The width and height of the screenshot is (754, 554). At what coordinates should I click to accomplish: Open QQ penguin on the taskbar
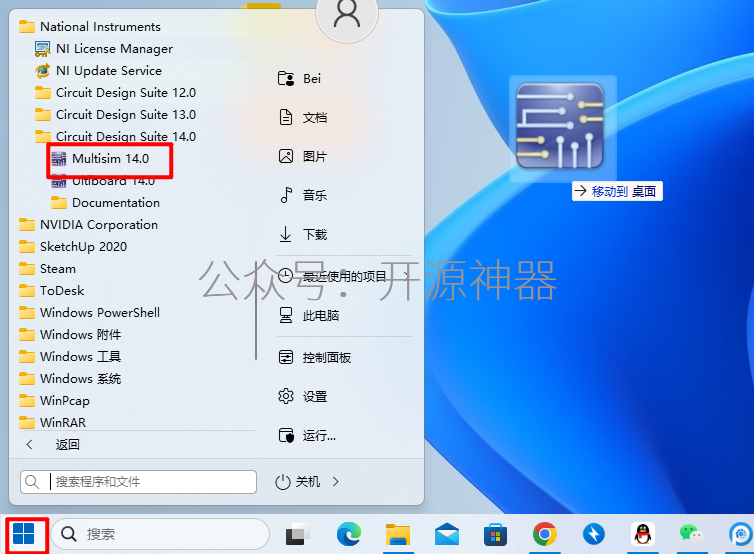(643, 534)
